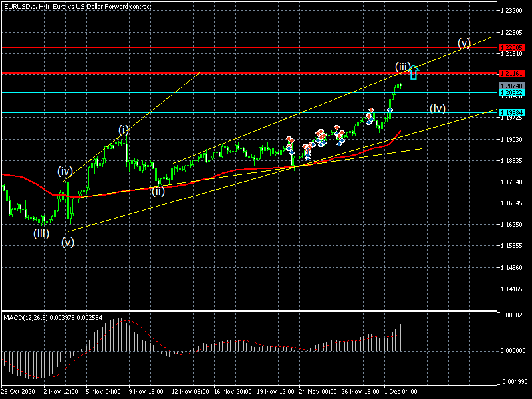
Task: Click the 0.005828 MACD scale value
Action: [x=513, y=315]
